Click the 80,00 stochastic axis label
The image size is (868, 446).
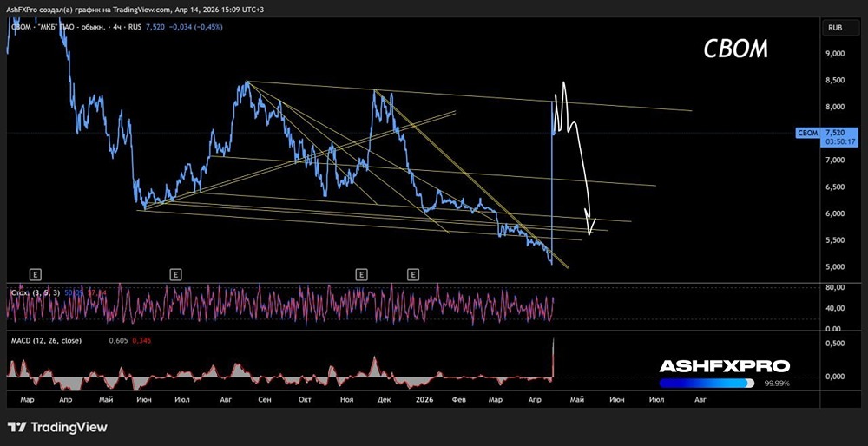[834, 288]
